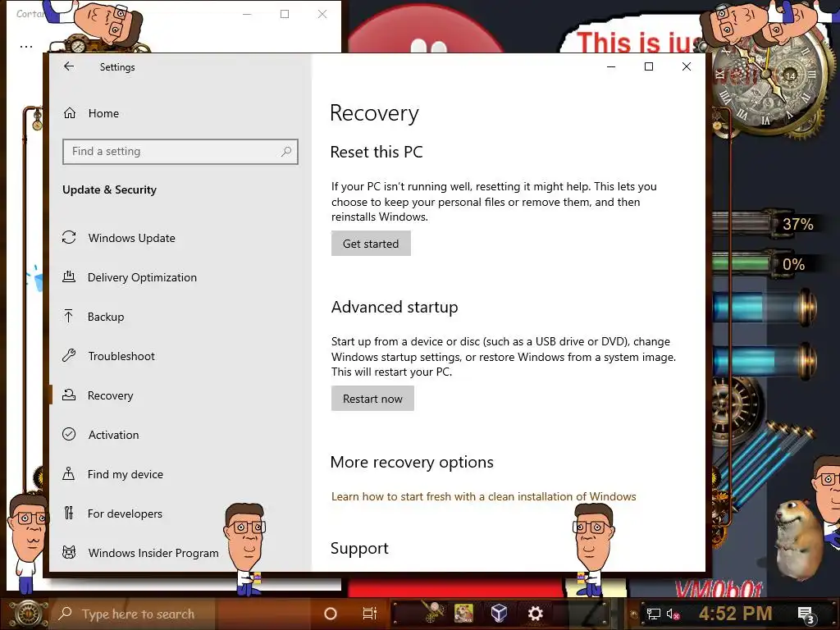
Task: Open Task View on the taskbar
Action: [370, 614]
